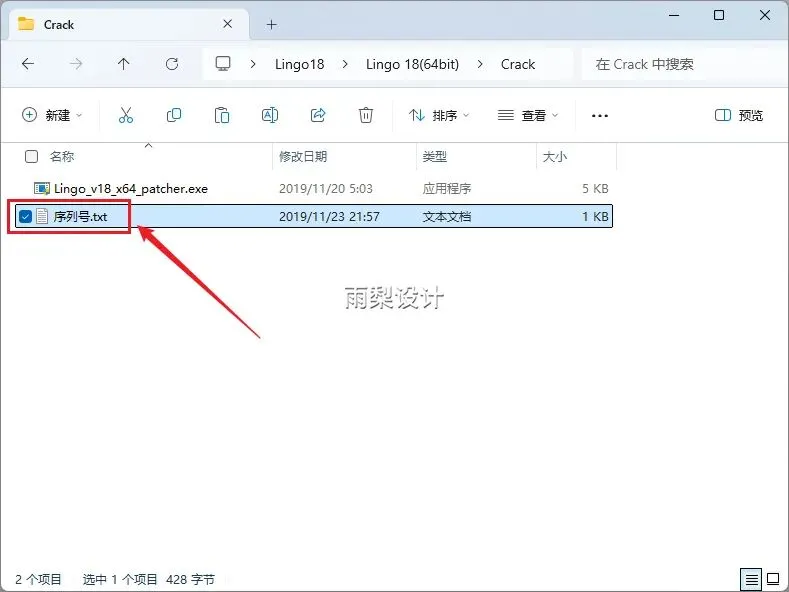Close the File Explorer window

765,15
